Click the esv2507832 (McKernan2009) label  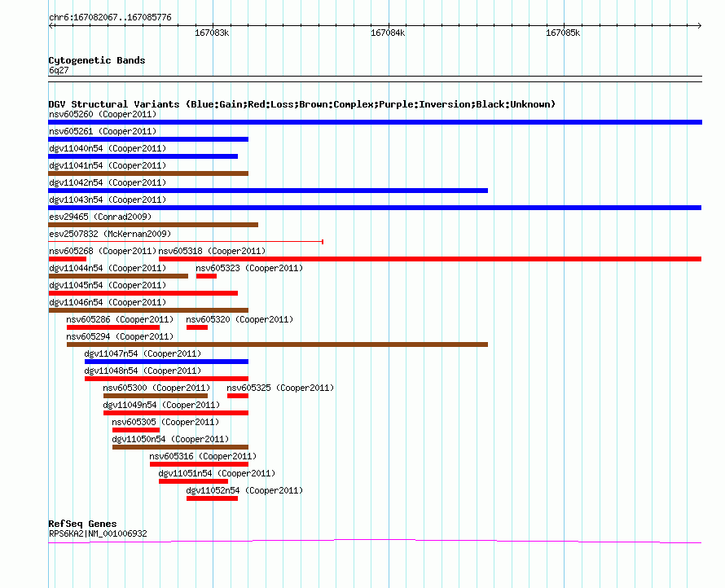[110, 234]
